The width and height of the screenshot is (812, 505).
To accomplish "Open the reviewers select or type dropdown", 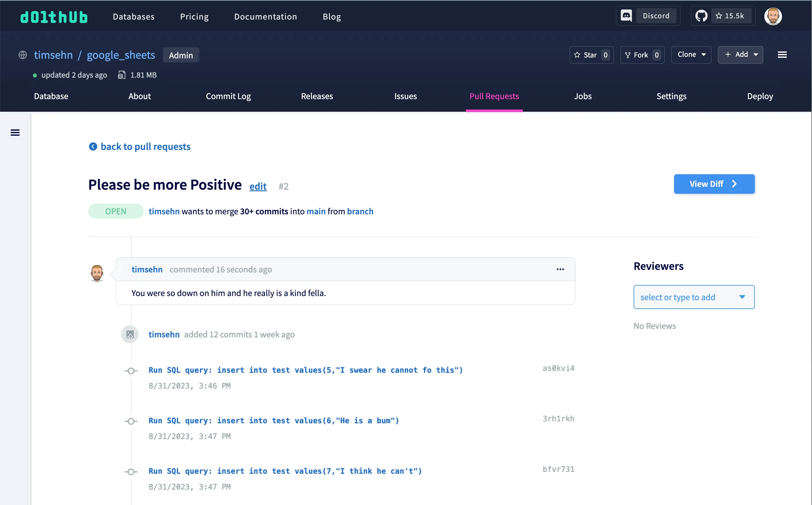I will (x=694, y=297).
